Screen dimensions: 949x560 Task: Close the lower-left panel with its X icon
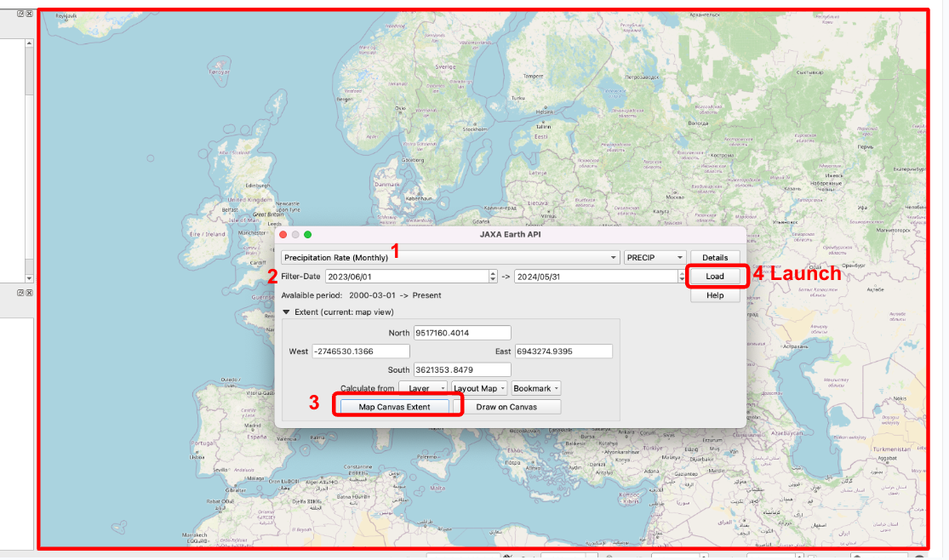29,293
